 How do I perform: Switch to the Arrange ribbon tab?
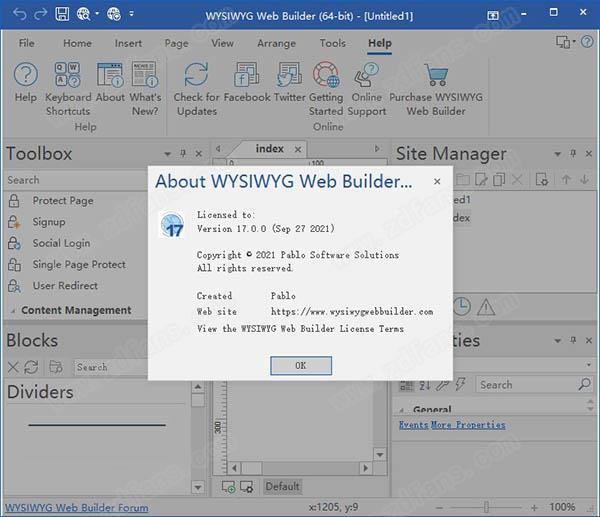[276, 43]
